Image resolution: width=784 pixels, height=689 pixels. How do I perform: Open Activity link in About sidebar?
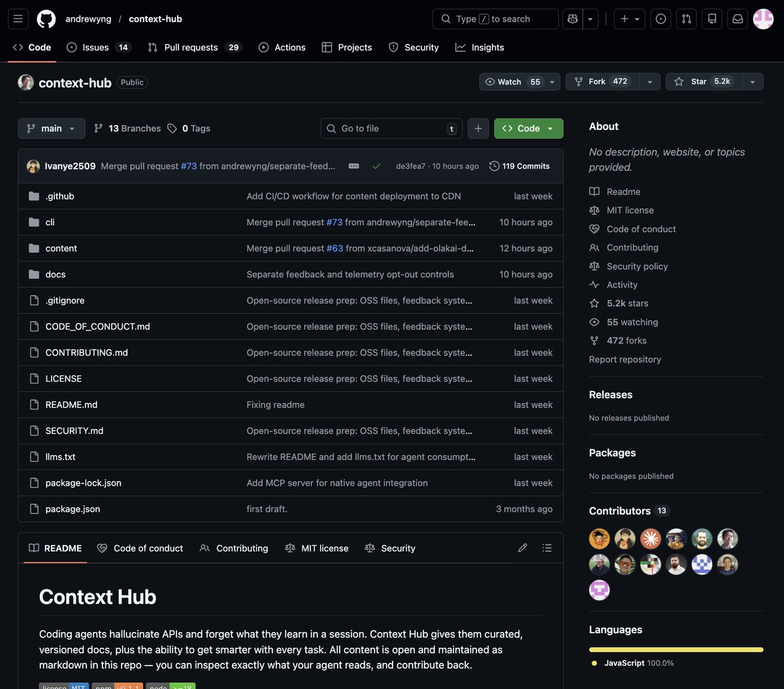tap(613, 284)
